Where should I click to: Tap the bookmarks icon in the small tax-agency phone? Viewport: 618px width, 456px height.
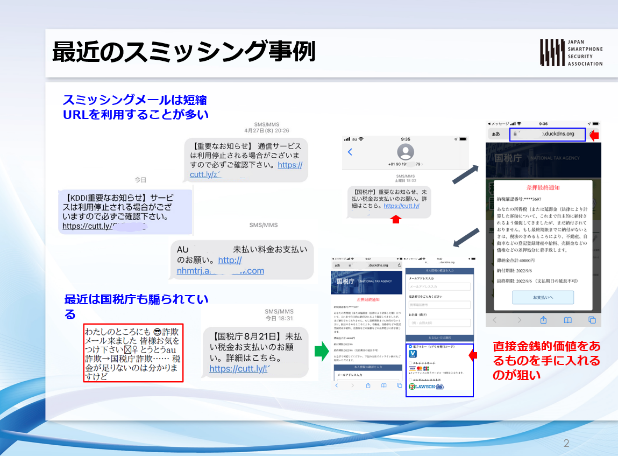[x=383, y=385]
